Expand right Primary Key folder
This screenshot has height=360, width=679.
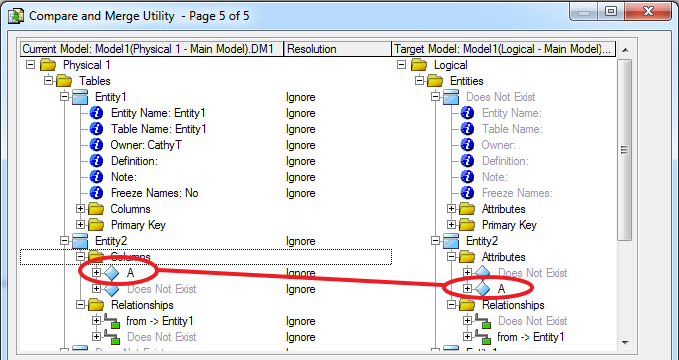click(451, 225)
